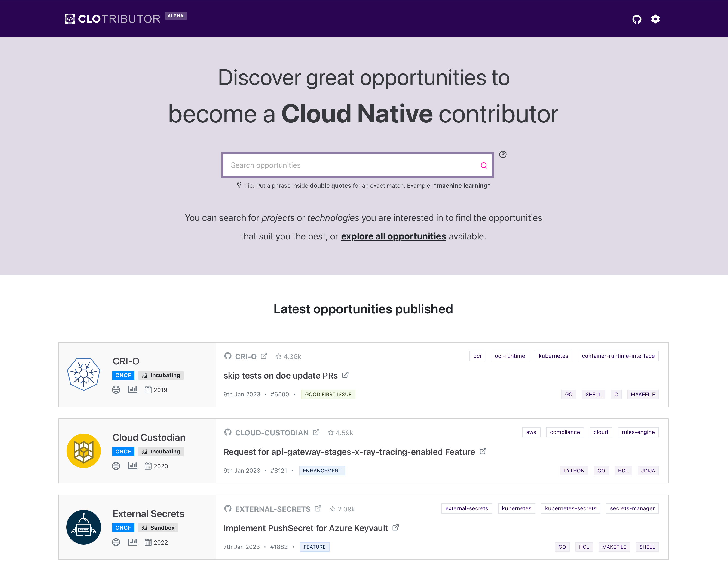Click the container-runtime-interface topic tag
Screen dimensions: 728x563
[x=618, y=356]
